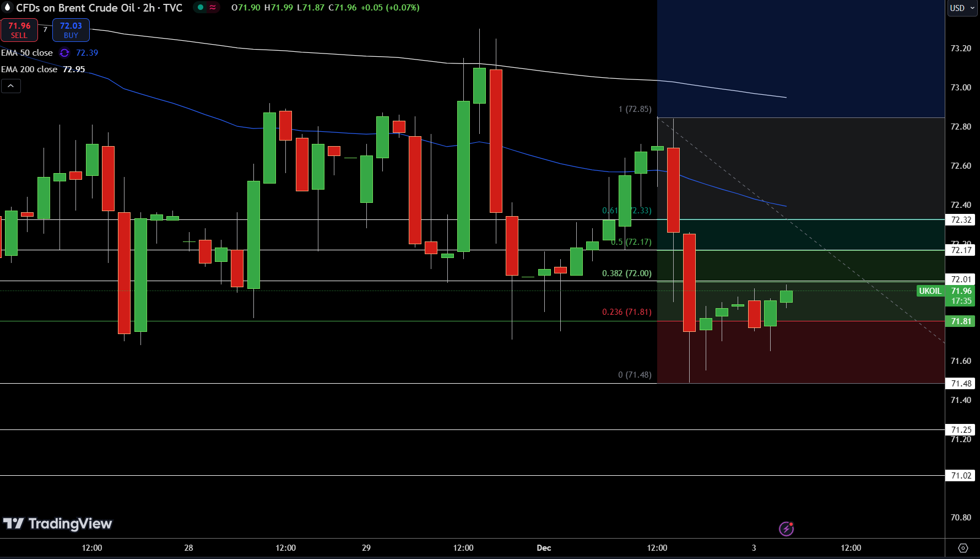
Task: Click the purple lightning flash icon
Action: pos(786,529)
